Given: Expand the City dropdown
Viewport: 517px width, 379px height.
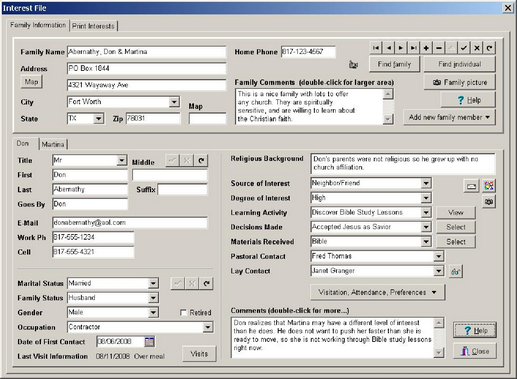Looking at the screenshot, I should [x=174, y=102].
